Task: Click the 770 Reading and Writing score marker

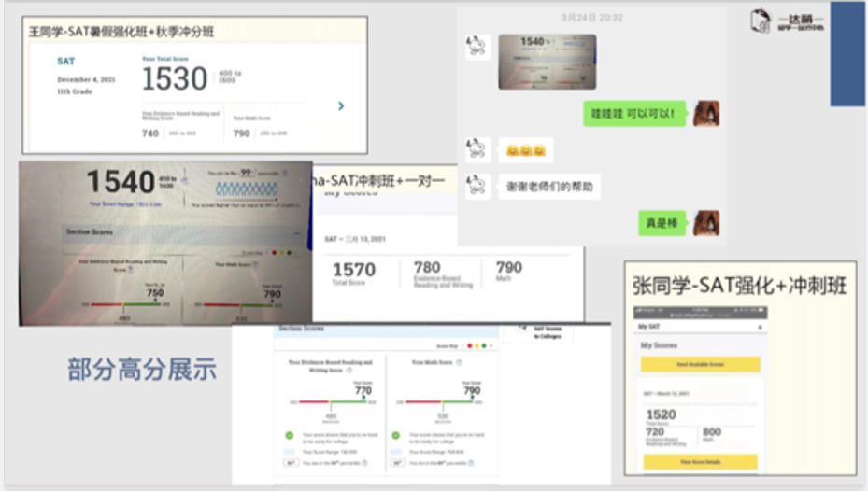Action: point(363,390)
